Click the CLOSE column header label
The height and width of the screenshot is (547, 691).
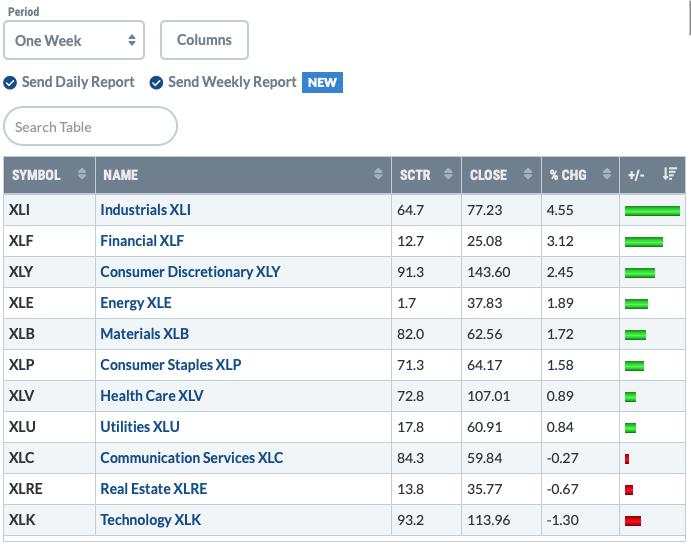[488, 175]
